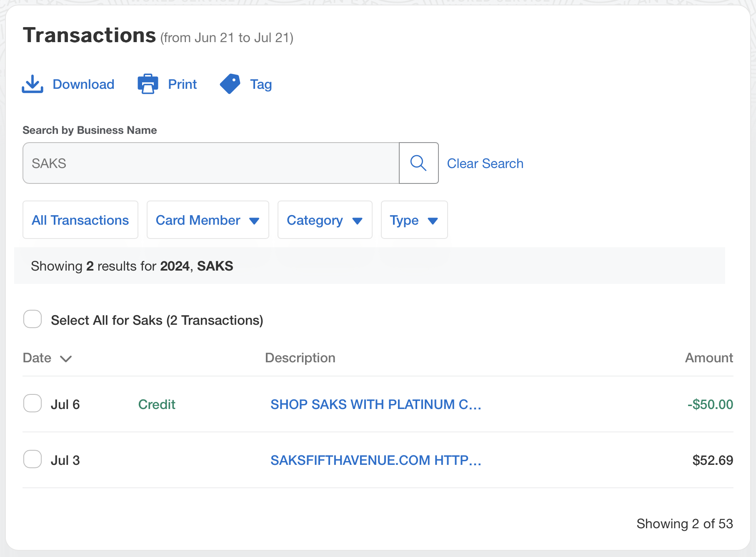Expand the Category dropdown
Viewport: 756px width, 557px height.
[325, 220]
